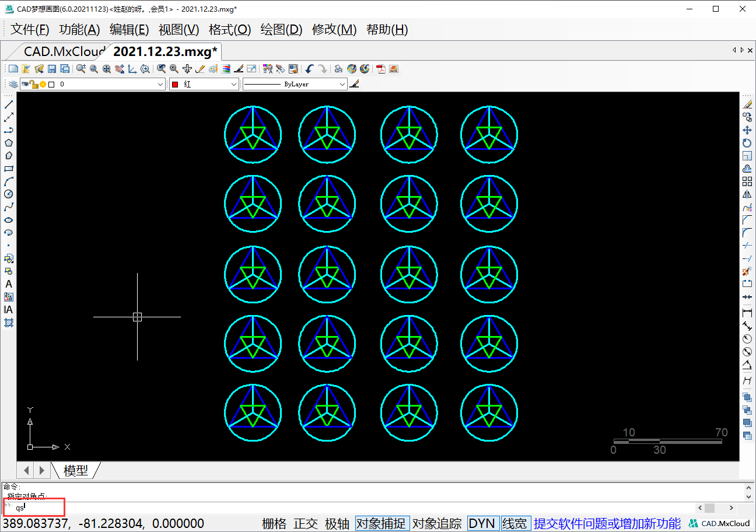The image size is (756, 532).
Task: Click next layout arrow beside 模型
Action: pos(41,470)
